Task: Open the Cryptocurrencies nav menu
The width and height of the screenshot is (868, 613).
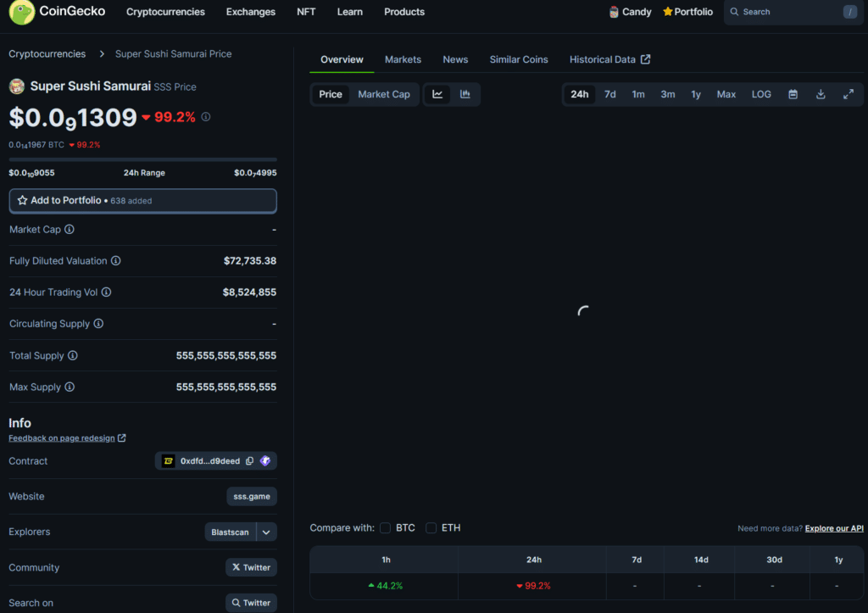Action: coord(165,12)
